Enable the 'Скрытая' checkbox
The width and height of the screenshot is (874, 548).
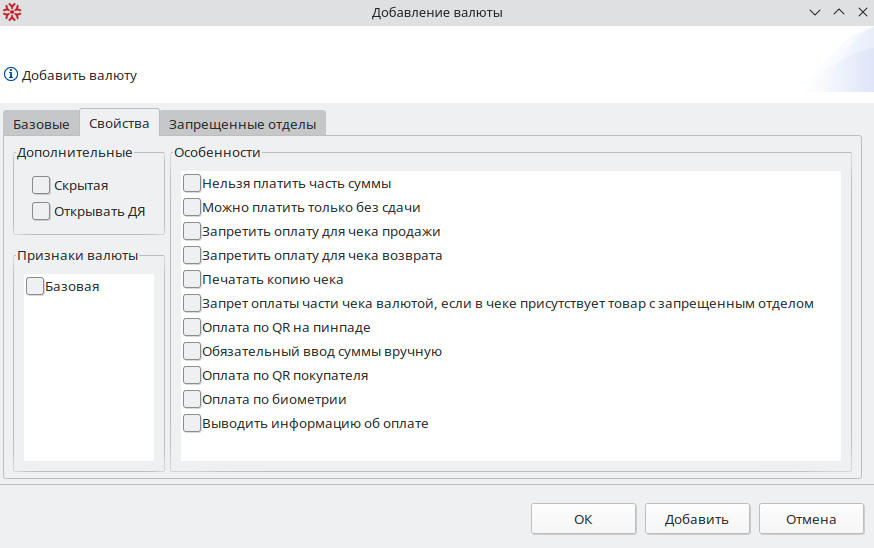point(41,185)
